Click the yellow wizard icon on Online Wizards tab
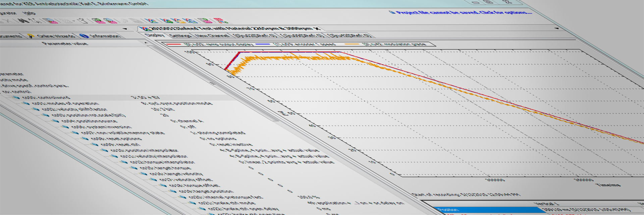Screen dimensions: 644x215 [x=31, y=36]
